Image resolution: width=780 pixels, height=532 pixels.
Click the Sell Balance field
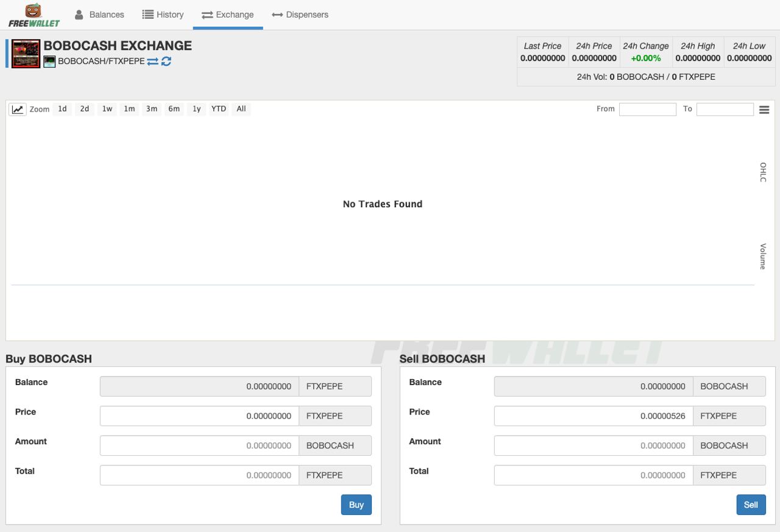pos(594,386)
